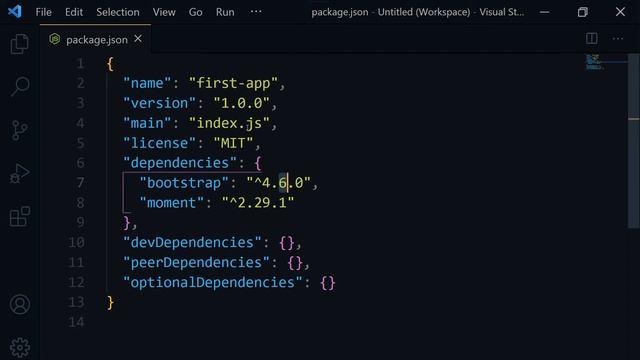Click line number 1 in gutter
Screen dimensions: 640x360
point(80,64)
